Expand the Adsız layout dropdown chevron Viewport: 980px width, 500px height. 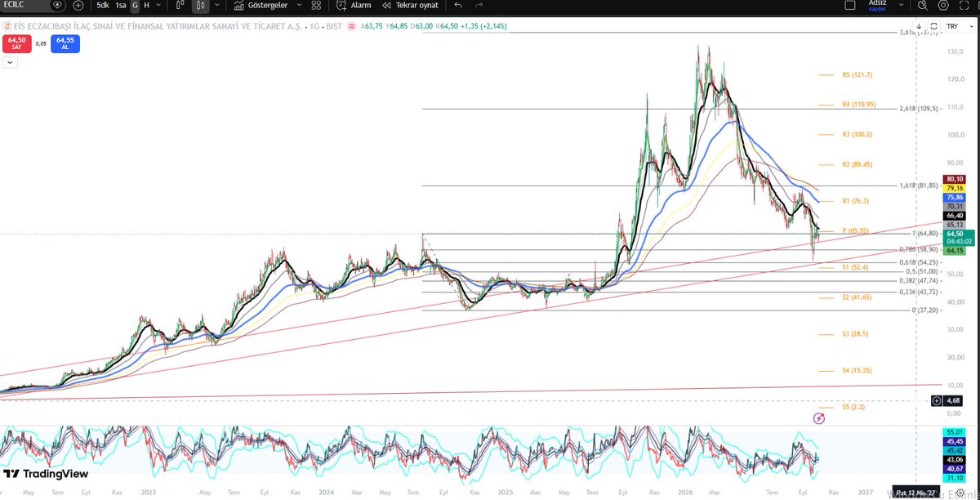(x=900, y=5)
